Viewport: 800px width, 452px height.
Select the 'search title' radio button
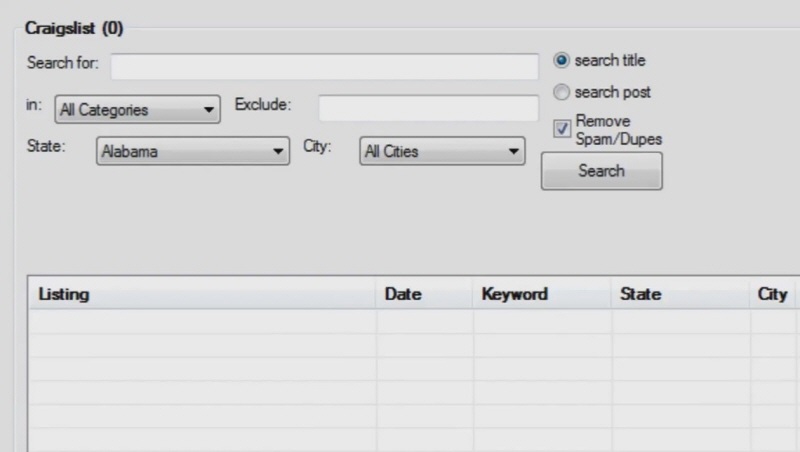pyautogui.click(x=561, y=61)
